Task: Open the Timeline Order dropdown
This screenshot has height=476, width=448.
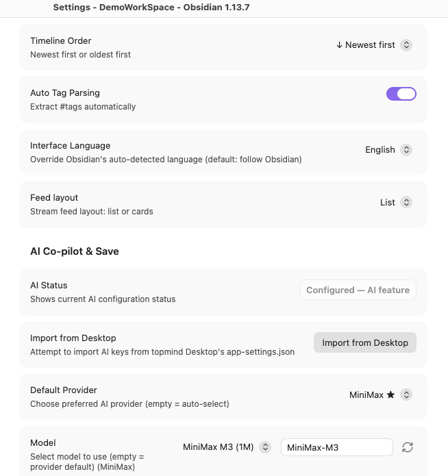Action: pyautogui.click(x=374, y=45)
